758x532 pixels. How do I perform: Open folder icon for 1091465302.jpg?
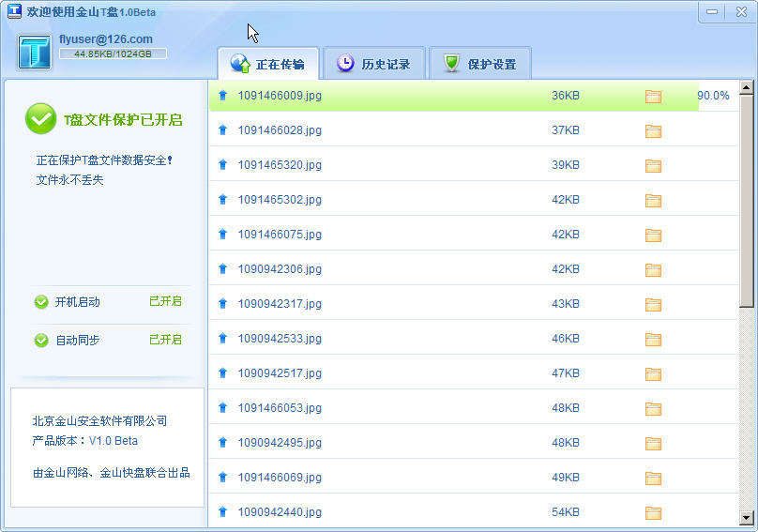(653, 201)
